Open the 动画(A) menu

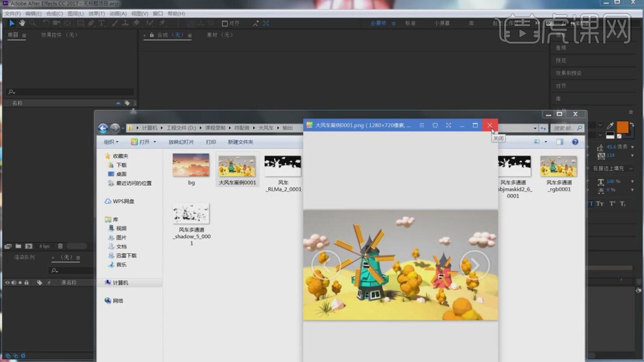click(118, 14)
